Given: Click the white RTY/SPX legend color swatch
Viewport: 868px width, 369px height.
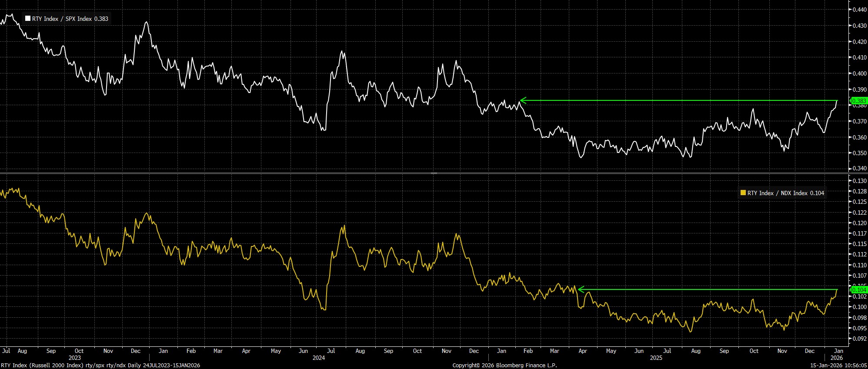Looking at the screenshot, I should (28, 19).
